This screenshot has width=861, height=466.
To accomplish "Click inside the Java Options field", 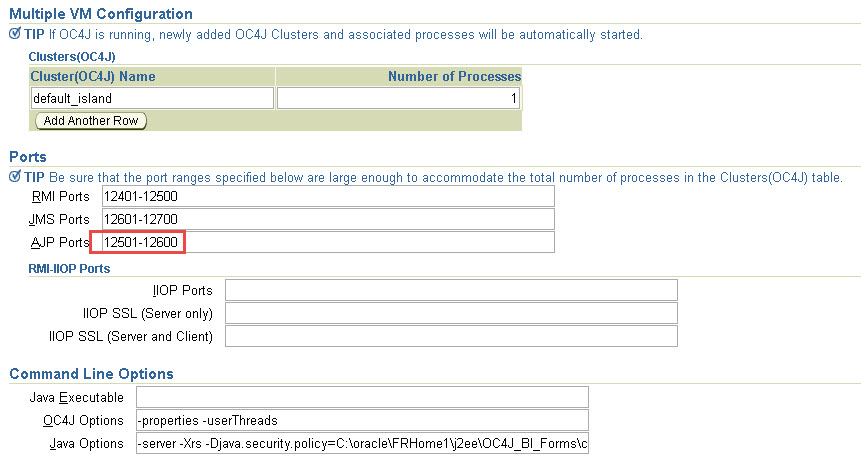I will [x=362, y=443].
